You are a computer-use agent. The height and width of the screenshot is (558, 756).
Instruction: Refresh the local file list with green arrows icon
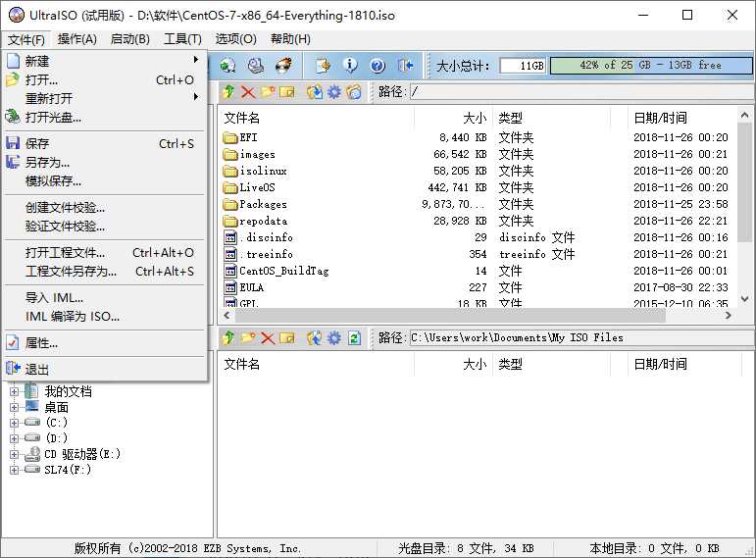(354, 338)
